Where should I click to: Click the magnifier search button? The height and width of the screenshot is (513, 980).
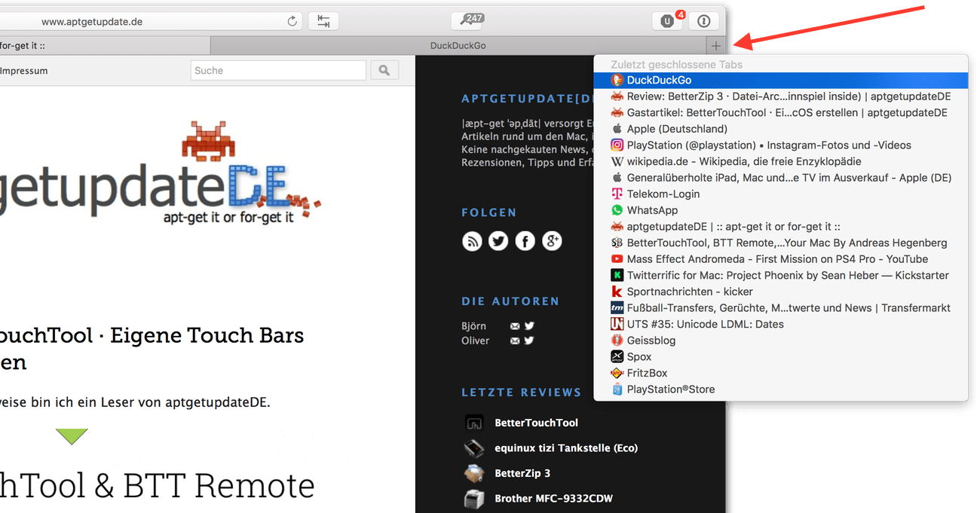pyautogui.click(x=384, y=71)
